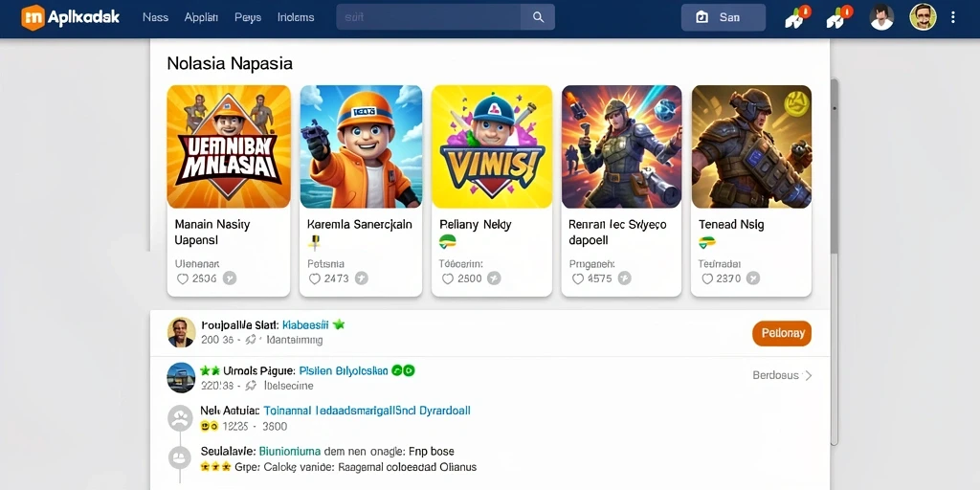The height and width of the screenshot is (490, 980).
Task: Open the Pisilen Bilyolcslian link
Action: coord(344,370)
